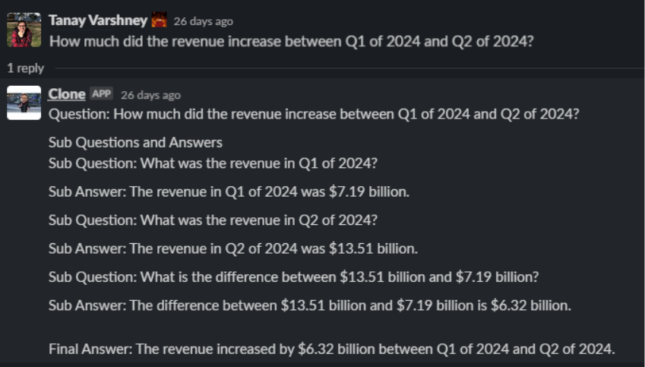Click the status emoji beside Tanay Varshney
The height and width of the screenshot is (367, 645).
pyautogui.click(x=159, y=20)
